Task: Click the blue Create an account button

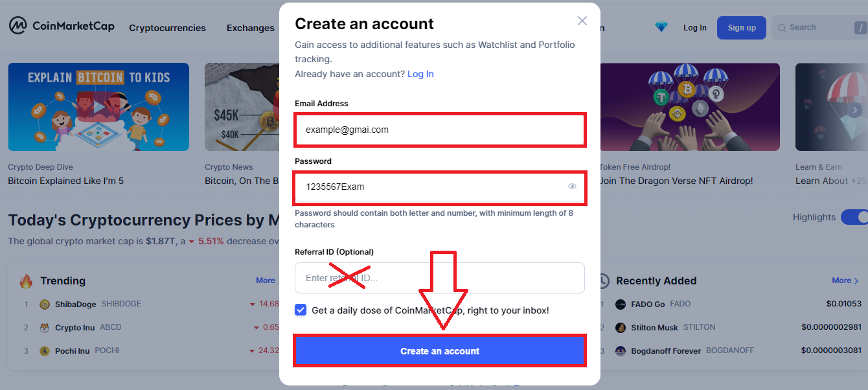Action: (440, 351)
